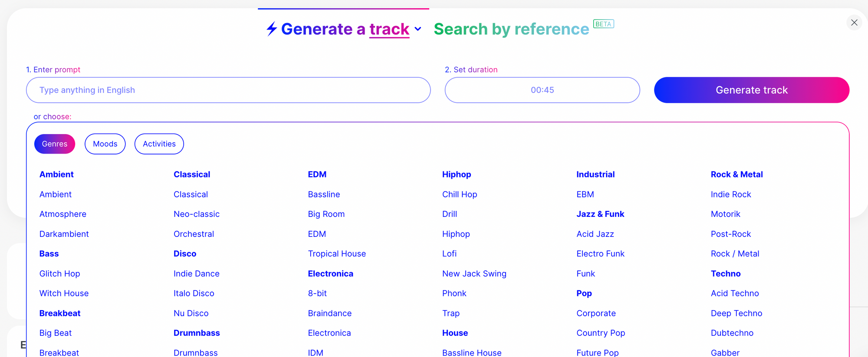The image size is (868, 357).
Task: Click the bold Techno category heading
Action: (726, 274)
